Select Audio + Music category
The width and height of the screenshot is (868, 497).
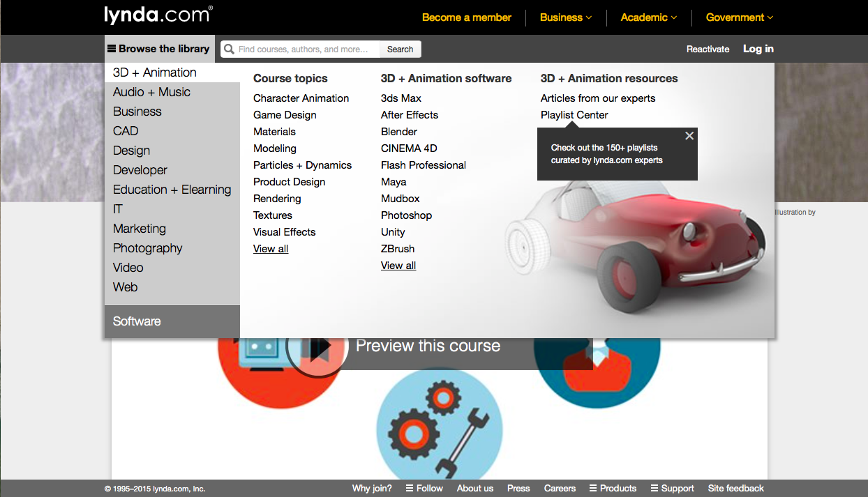coord(172,92)
